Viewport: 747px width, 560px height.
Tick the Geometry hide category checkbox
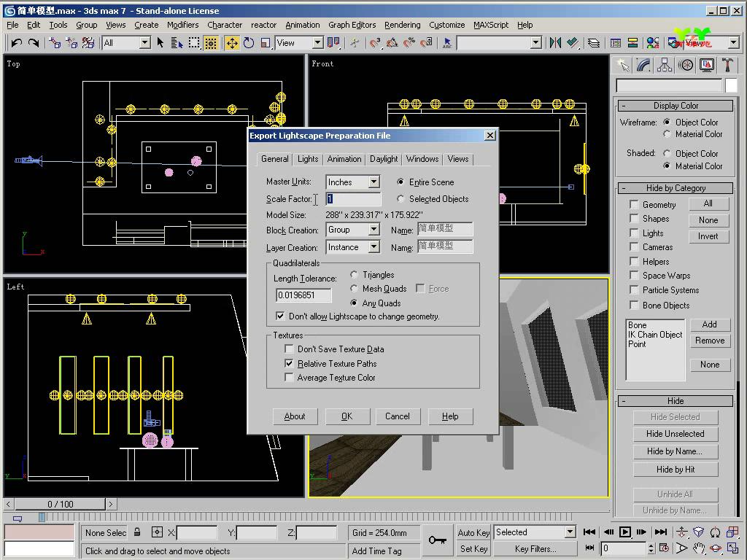click(x=634, y=204)
